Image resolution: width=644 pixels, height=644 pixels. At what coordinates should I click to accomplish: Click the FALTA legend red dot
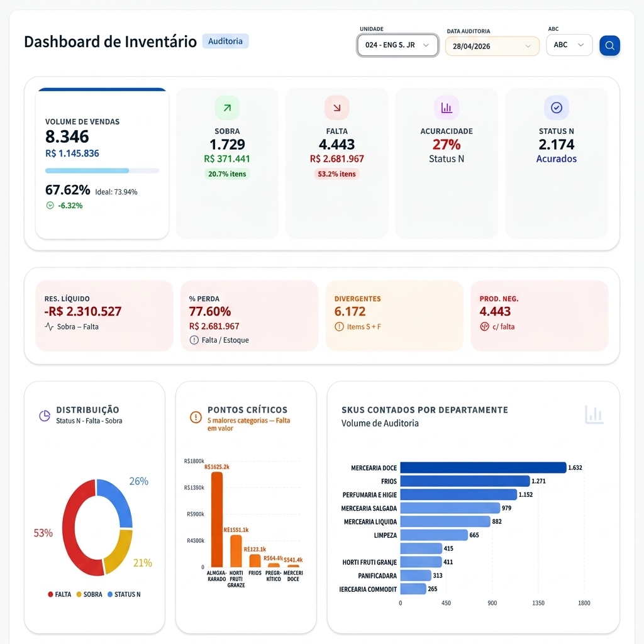click(x=50, y=594)
